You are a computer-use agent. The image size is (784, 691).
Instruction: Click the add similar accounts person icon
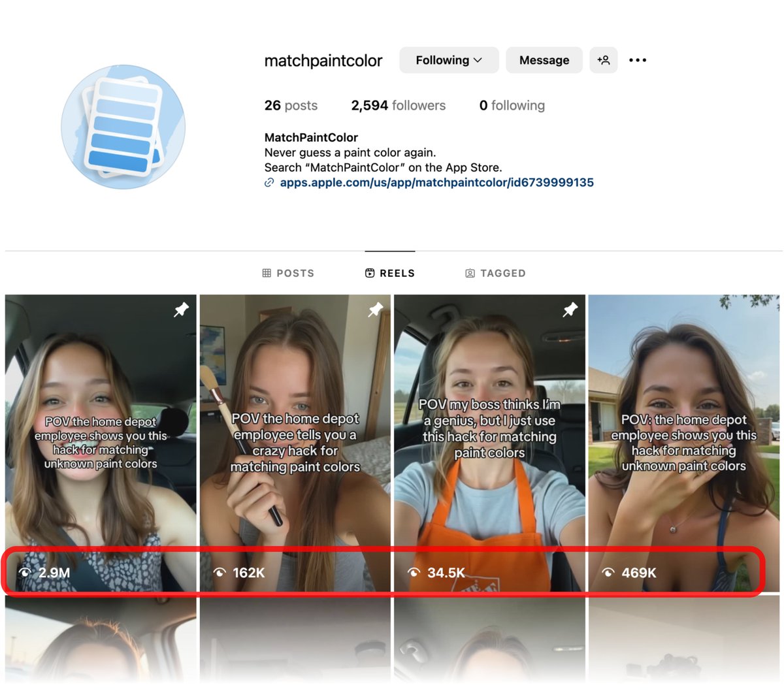[604, 60]
